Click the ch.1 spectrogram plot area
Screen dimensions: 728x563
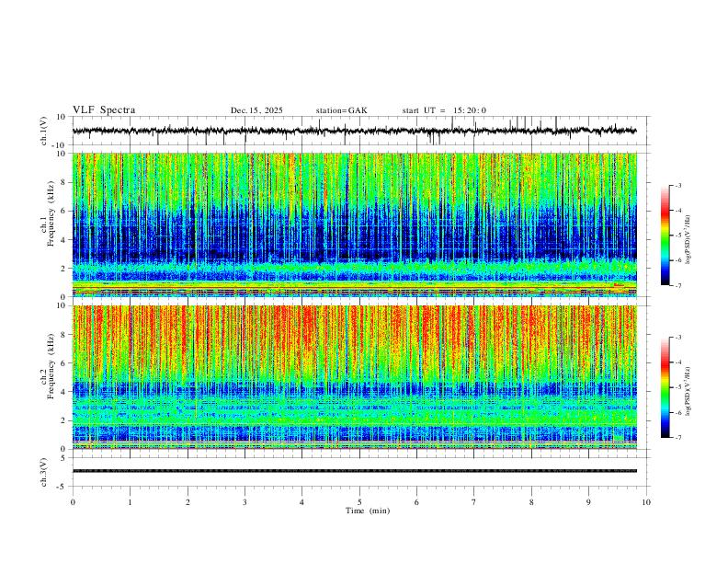pyautogui.click(x=355, y=224)
